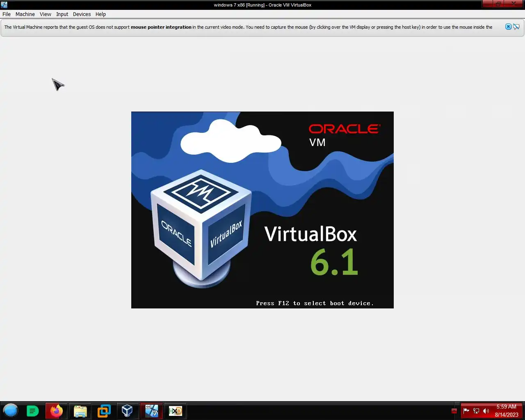Image resolution: width=525 pixels, height=420 pixels.
Task: Click the VirtualBox 6.1 boot splash screen
Action: click(262, 210)
